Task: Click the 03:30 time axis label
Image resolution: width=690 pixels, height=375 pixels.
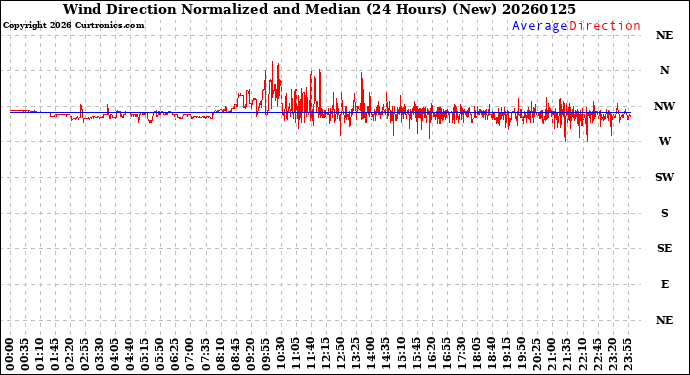Action: [100, 355]
